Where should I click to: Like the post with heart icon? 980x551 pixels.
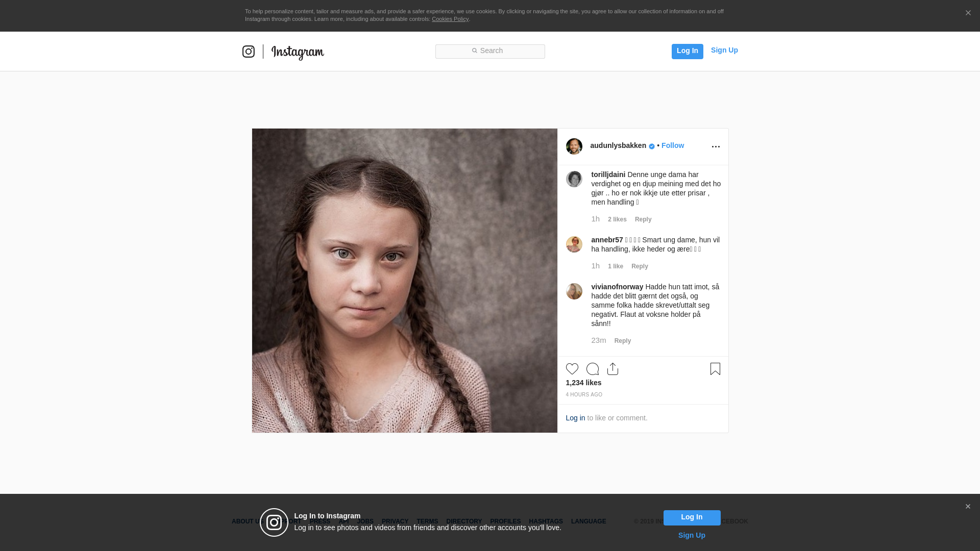tap(572, 369)
